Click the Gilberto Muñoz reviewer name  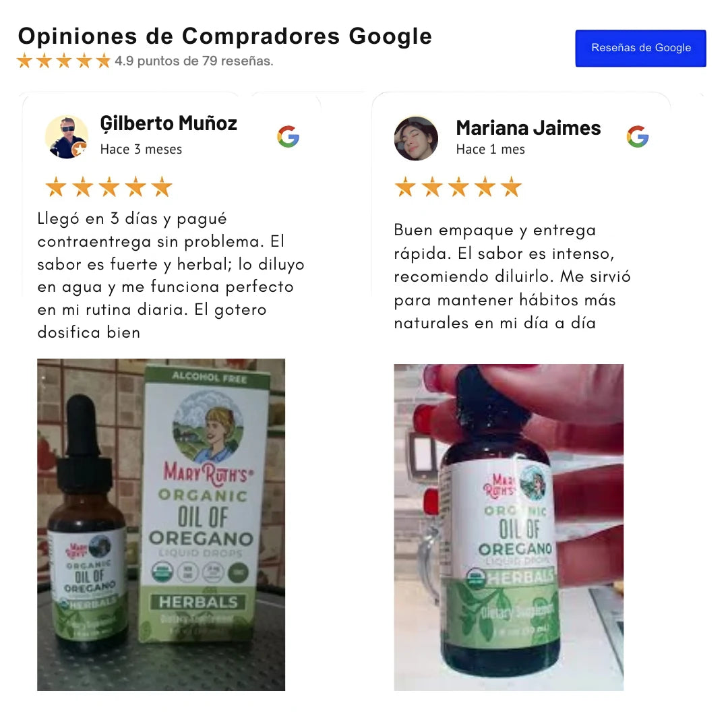169,123
